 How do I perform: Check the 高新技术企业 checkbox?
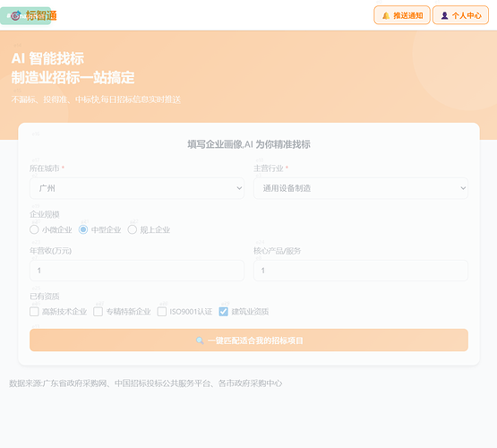click(x=34, y=312)
